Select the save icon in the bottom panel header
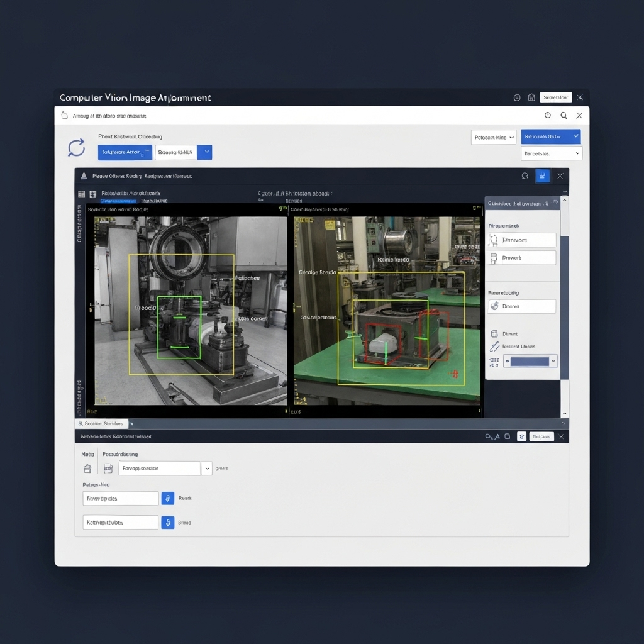Screen dimensions: 644x644 coord(507,436)
